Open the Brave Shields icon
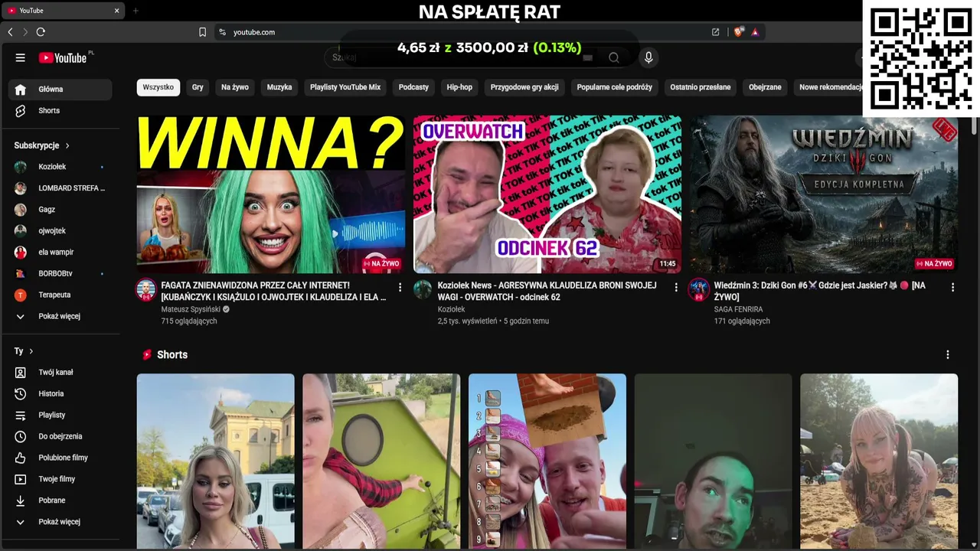 click(x=739, y=32)
